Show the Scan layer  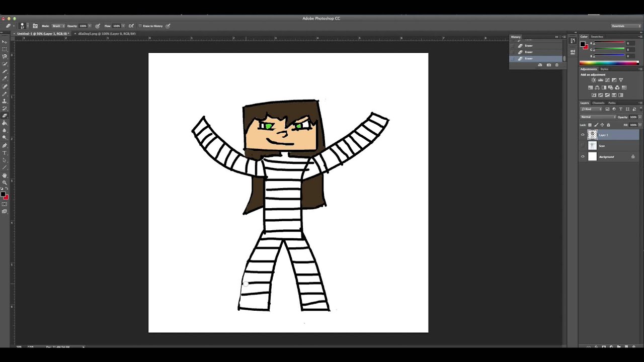pos(583,146)
